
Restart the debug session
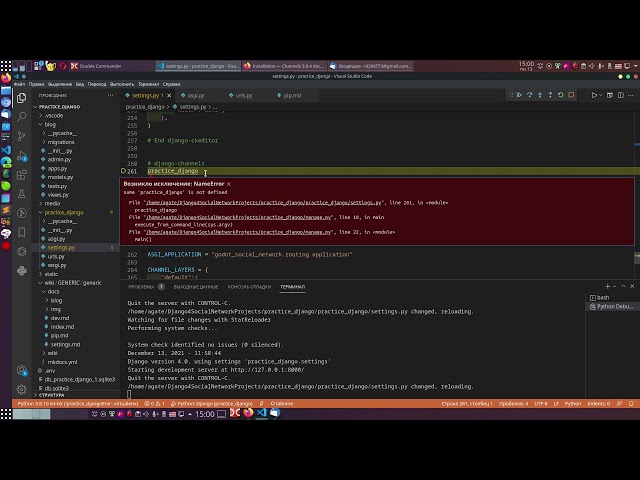tap(560, 95)
